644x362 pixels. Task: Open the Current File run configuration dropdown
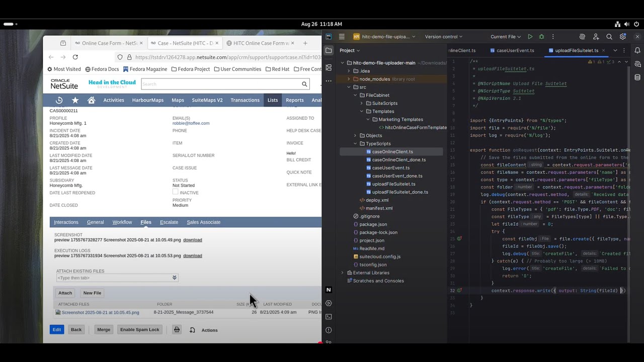pyautogui.click(x=506, y=37)
